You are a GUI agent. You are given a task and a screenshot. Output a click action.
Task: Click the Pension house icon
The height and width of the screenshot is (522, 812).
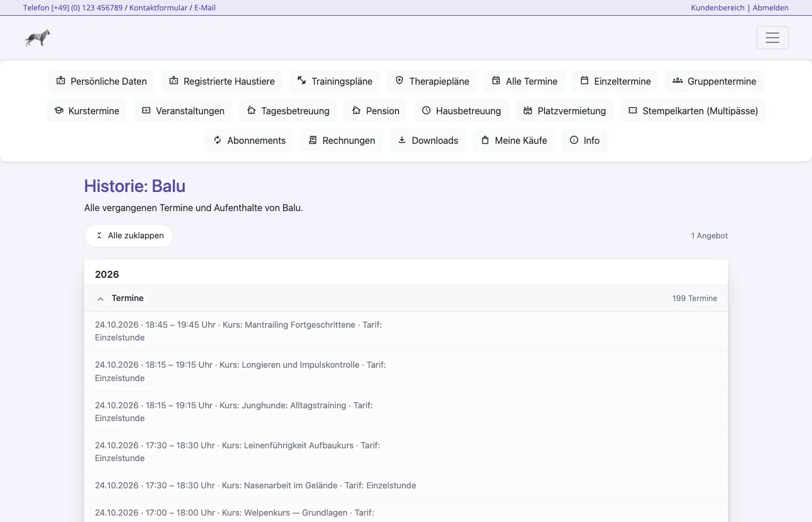coord(356,110)
